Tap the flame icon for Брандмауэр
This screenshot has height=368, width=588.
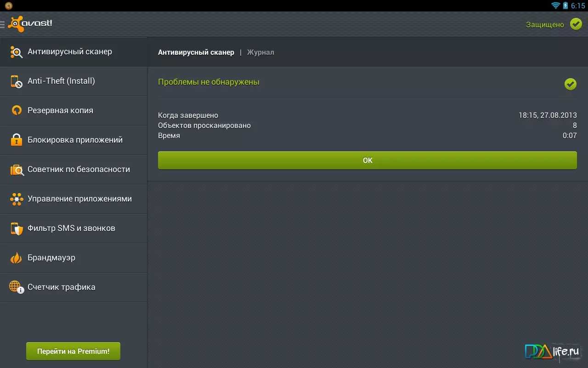17,258
